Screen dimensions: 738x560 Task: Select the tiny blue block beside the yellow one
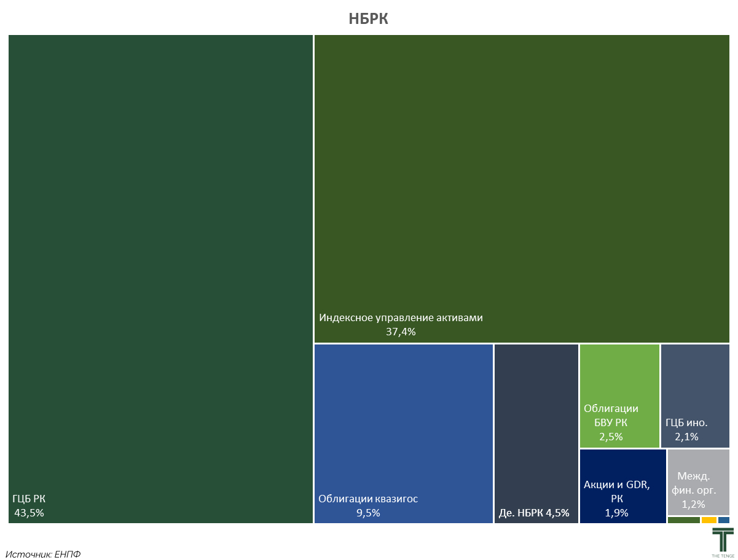pyautogui.click(x=724, y=520)
